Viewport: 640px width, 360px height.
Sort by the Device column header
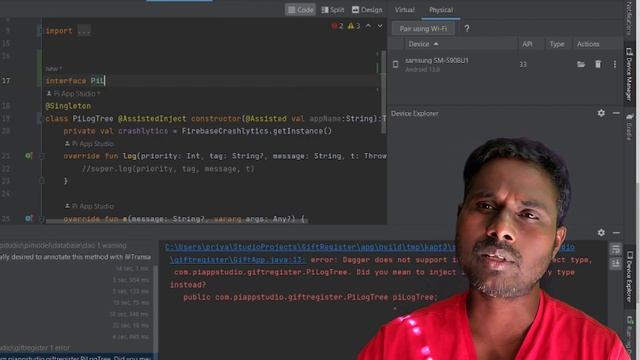pos(423,44)
